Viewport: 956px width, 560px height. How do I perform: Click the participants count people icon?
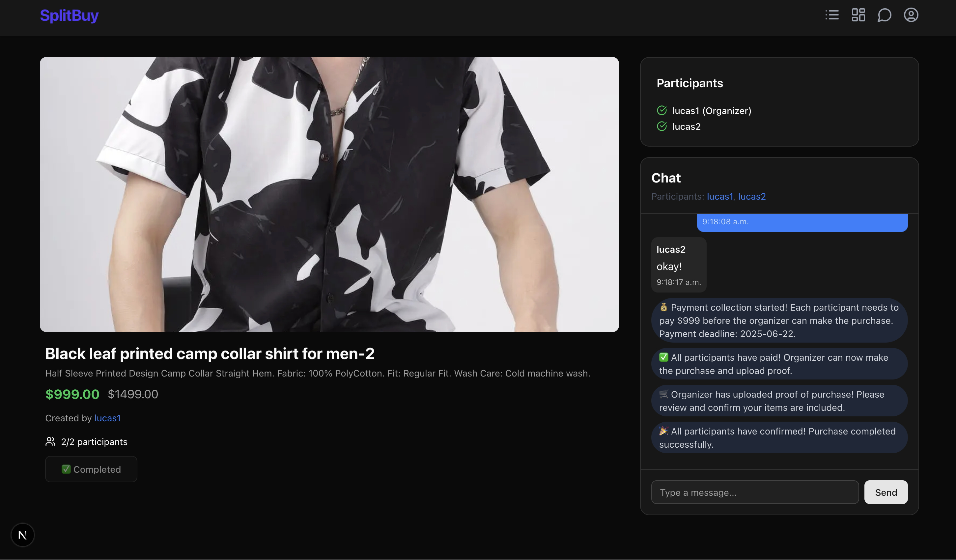coord(50,442)
